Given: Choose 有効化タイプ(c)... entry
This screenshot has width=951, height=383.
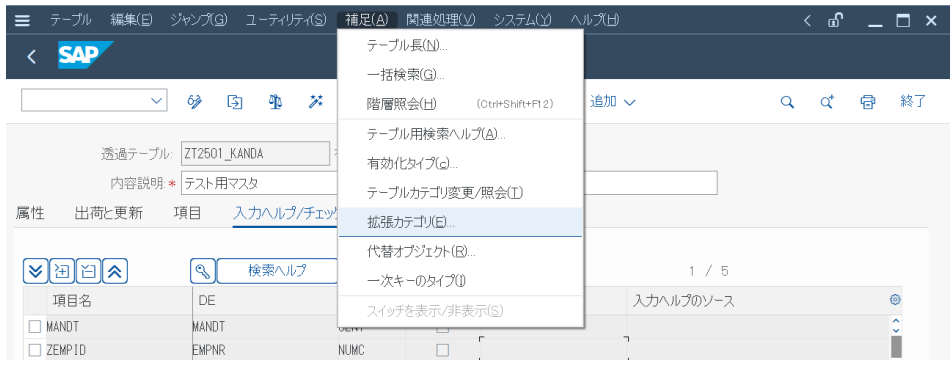Looking at the screenshot, I should 460,163.
